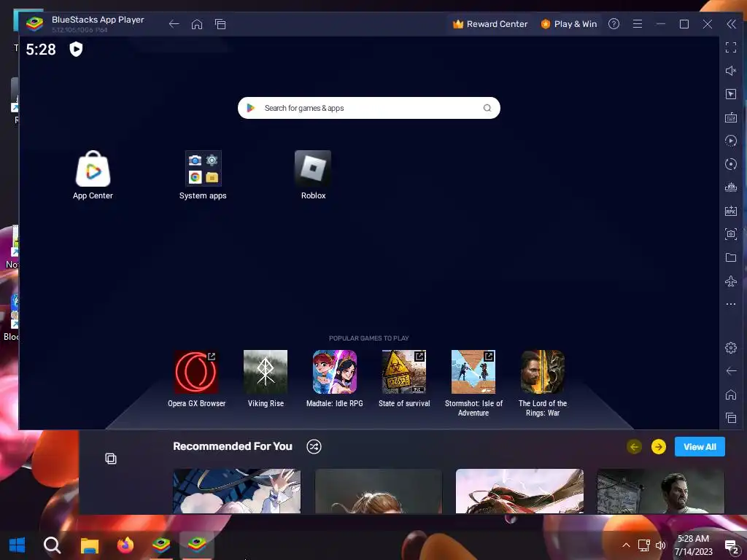Open game controls keyboard icon in the sidebar

pyautogui.click(x=731, y=117)
